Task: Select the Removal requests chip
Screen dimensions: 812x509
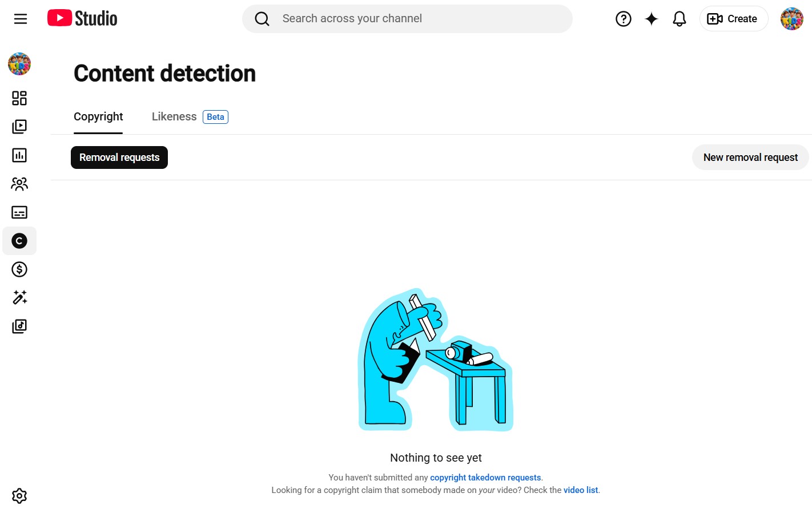Action: click(119, 157)
